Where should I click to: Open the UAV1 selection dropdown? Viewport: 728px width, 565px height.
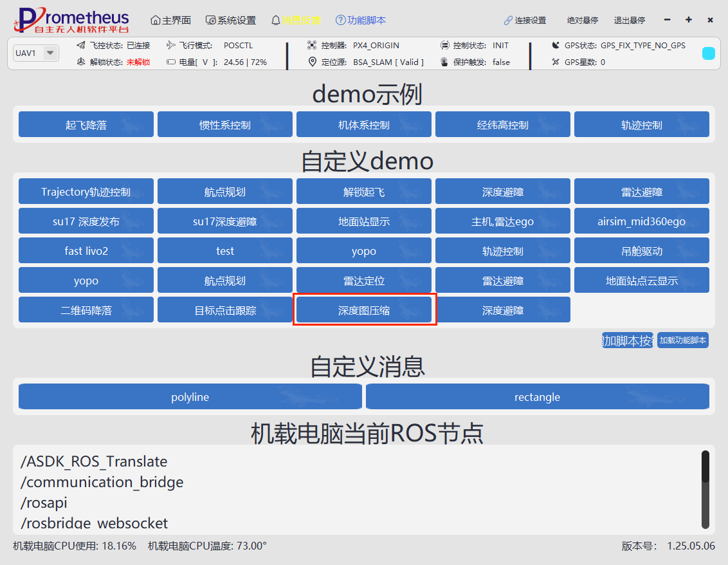point(50,53)
